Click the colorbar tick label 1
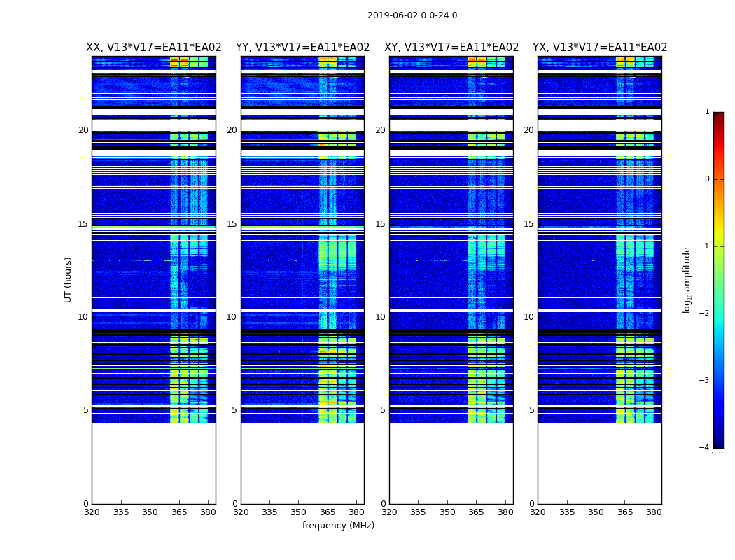 click(x=707, y=111)
